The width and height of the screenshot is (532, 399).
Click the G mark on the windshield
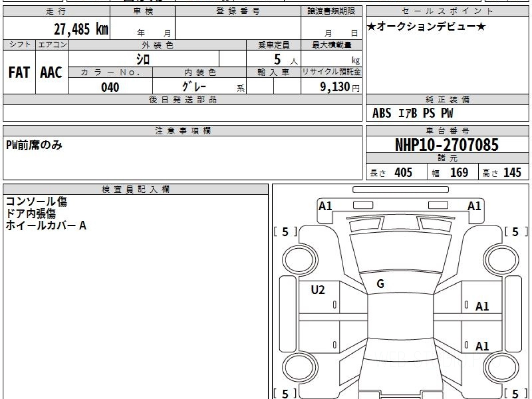point(380,285)
